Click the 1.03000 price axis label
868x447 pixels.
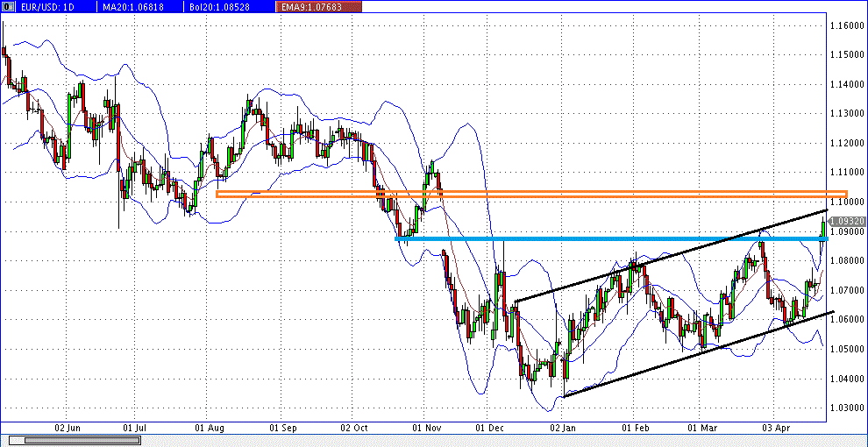coord(846,408)
